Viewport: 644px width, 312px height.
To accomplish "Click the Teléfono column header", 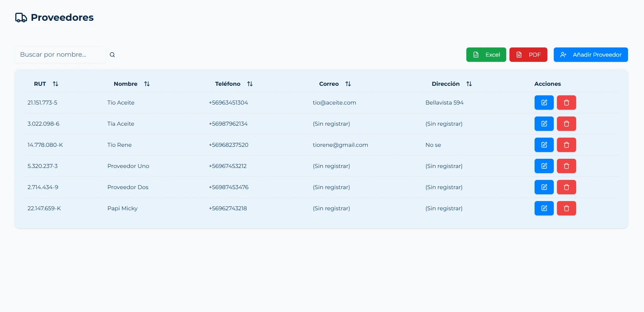I will pos(228,84).
